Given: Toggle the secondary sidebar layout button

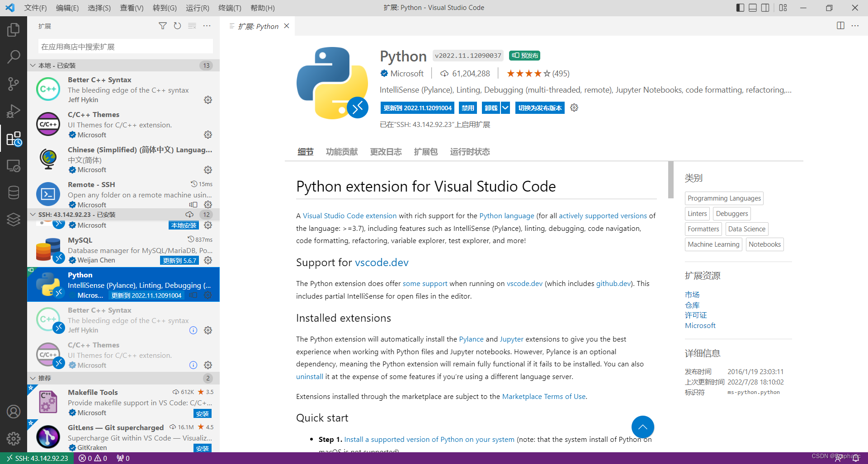Looking at the screenshot, I should pyautogui.click(x=765, y=8).
